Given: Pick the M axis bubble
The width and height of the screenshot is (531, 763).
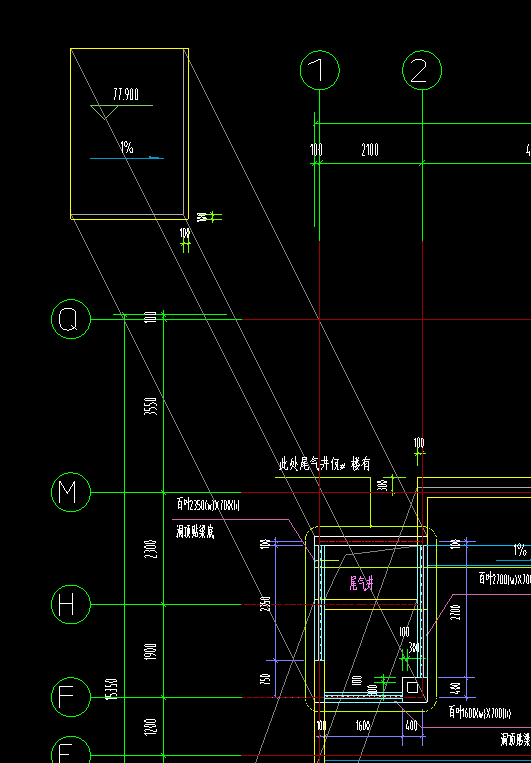Looking at the screenshot, I should [x=71, y=492].
